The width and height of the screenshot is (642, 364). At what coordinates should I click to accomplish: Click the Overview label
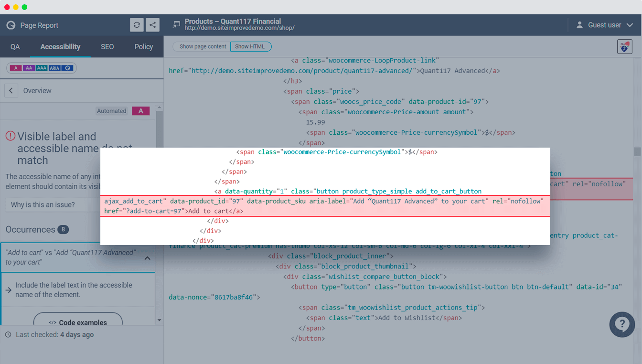[37, 91]
